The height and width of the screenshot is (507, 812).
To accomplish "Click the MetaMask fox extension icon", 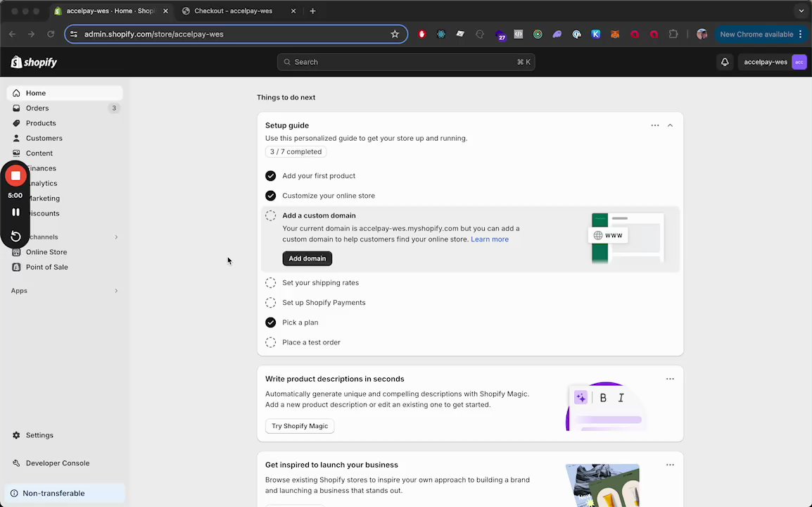I will coord(615,35).
